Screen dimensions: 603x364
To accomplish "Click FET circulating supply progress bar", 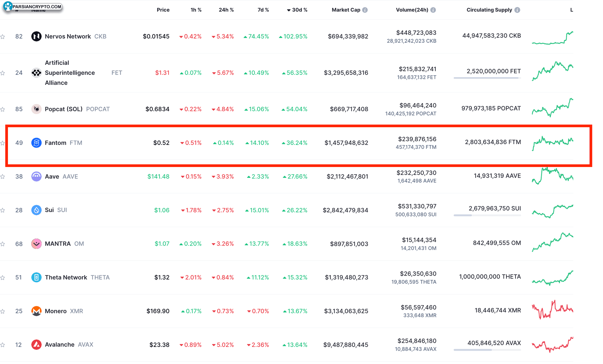I will (487, 78).
